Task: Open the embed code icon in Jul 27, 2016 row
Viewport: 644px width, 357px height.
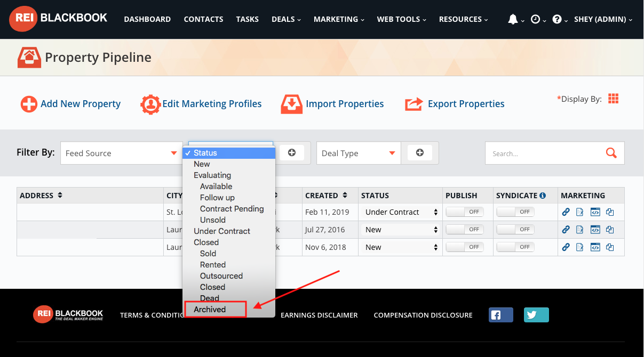Action: click(x=595, y=230)
